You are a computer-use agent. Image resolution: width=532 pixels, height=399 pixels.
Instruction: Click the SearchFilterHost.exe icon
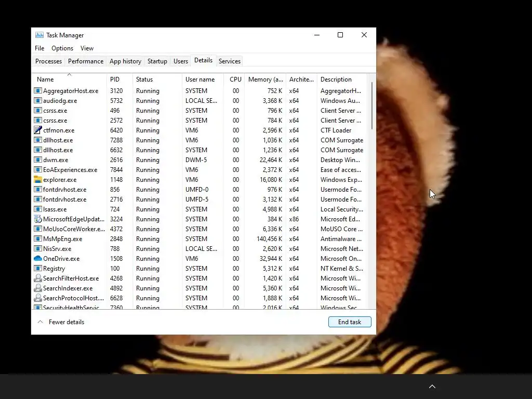click(x=37, y=278)
